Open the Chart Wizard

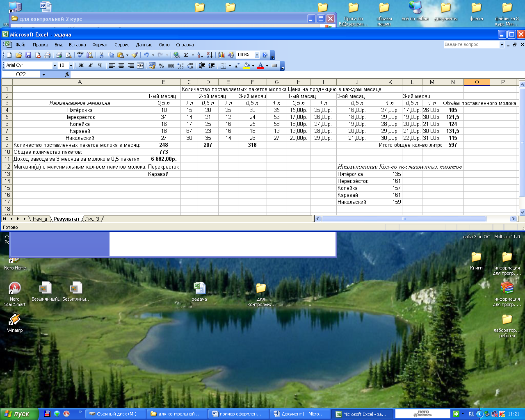pos(221,55)
